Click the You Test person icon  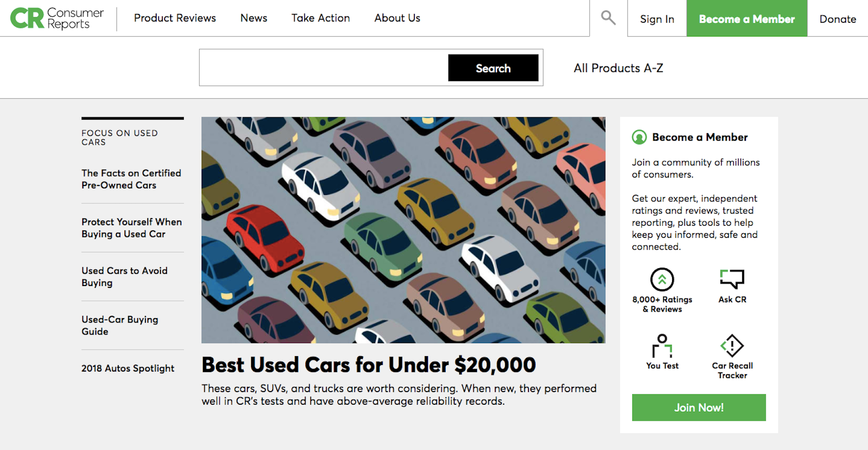(x=662, y=346)
